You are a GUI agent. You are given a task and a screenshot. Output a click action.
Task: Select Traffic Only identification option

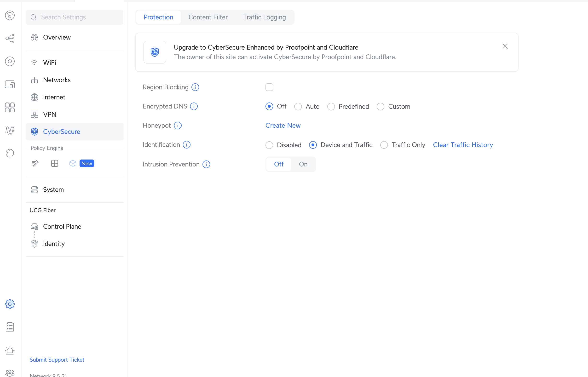click(x=384, y=145)
